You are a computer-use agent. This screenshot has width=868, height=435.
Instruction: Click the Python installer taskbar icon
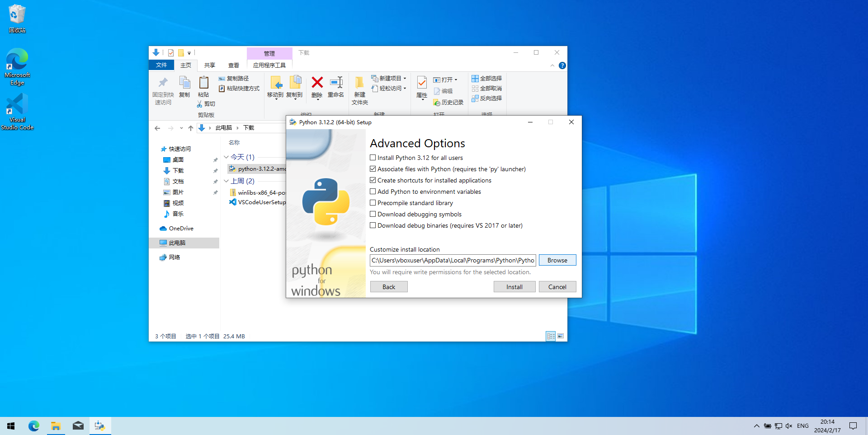(100, 426)
